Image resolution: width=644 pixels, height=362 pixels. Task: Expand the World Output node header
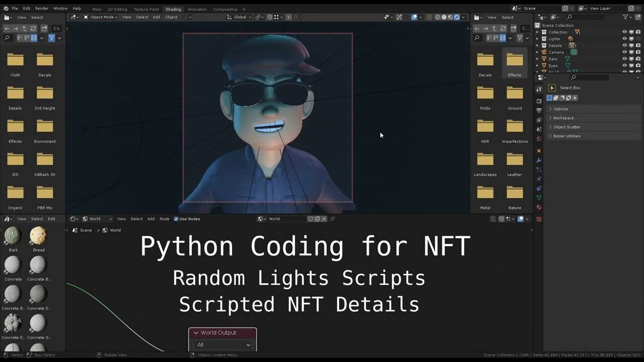point(197,332)
